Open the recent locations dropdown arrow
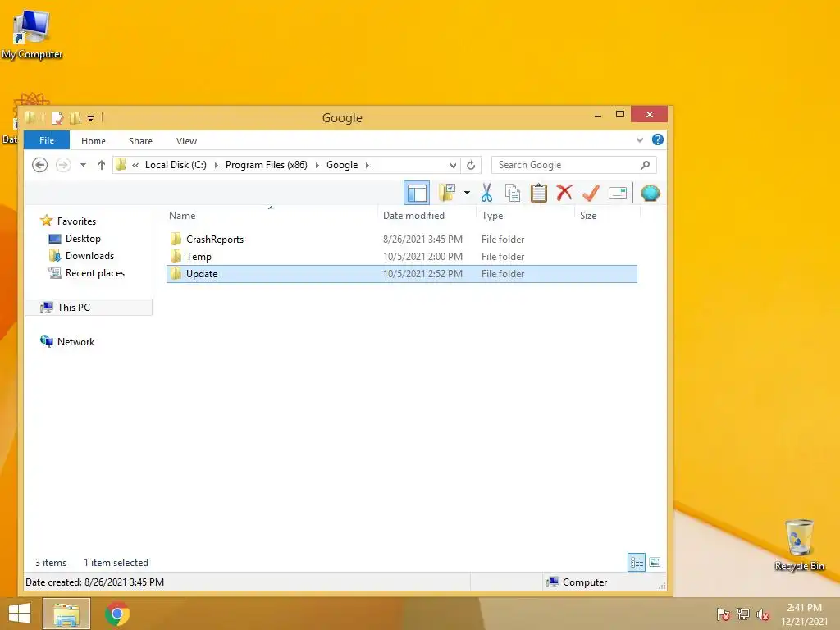 coord(83,165)
